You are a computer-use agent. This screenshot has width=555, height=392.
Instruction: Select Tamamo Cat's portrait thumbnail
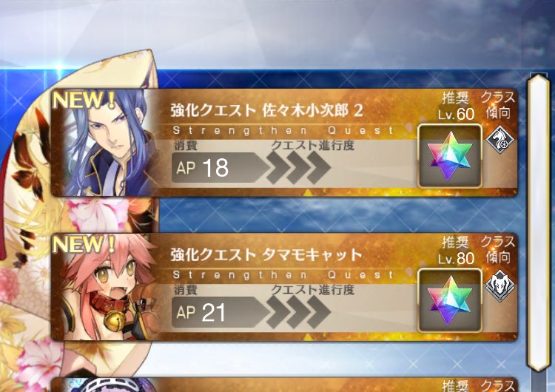[x=104, y=287]
